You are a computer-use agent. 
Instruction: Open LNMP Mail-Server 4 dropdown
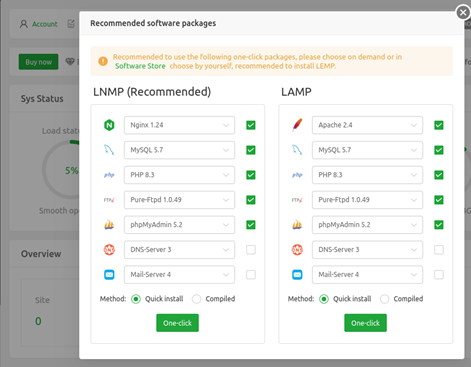pos(179,275)
